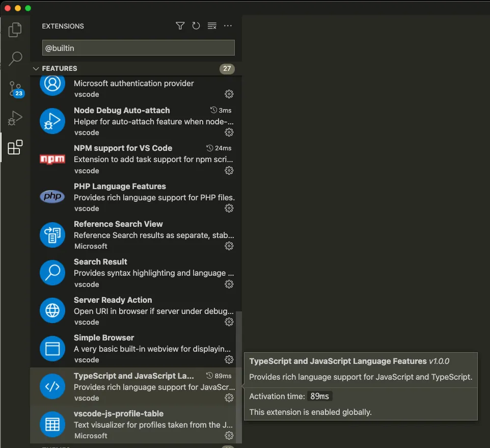
Task: Open Source Control view with 23 badge
Action: point(16,89)
